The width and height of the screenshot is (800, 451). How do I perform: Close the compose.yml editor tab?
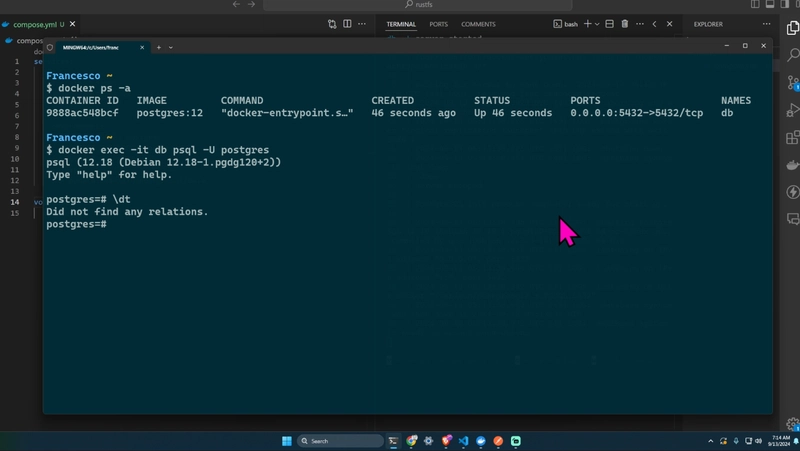72,24
